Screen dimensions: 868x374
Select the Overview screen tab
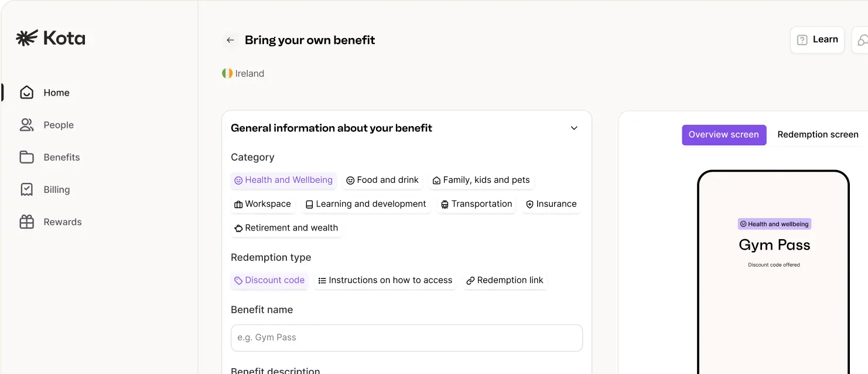point(724,134)
